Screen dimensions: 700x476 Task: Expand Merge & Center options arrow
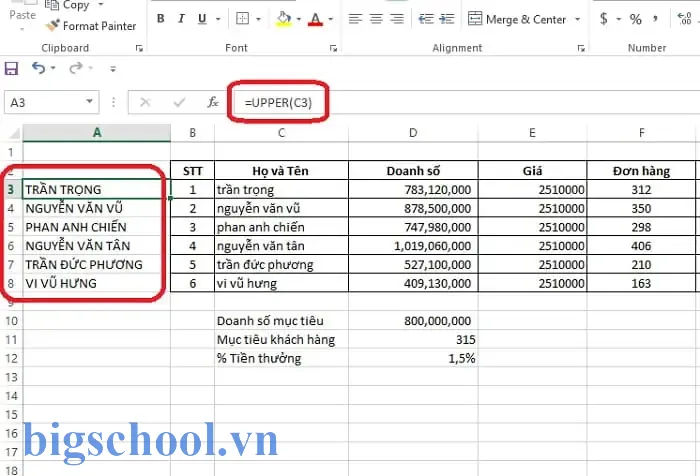(578, 19)
